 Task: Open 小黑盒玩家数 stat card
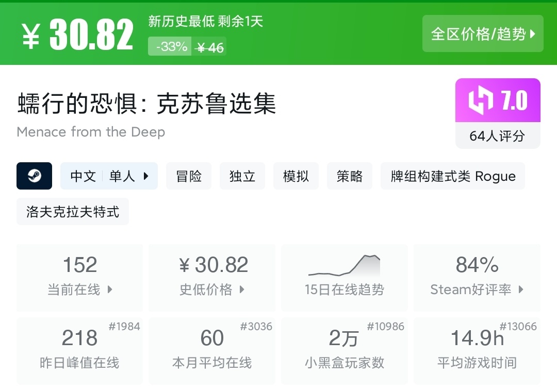click(344, 351)
